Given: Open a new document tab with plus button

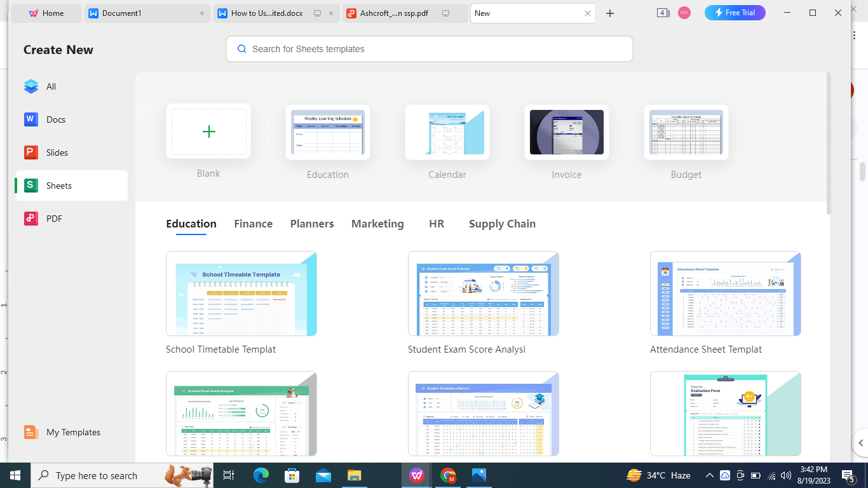Looking at the screenshot, I should (x=609, y=13).
